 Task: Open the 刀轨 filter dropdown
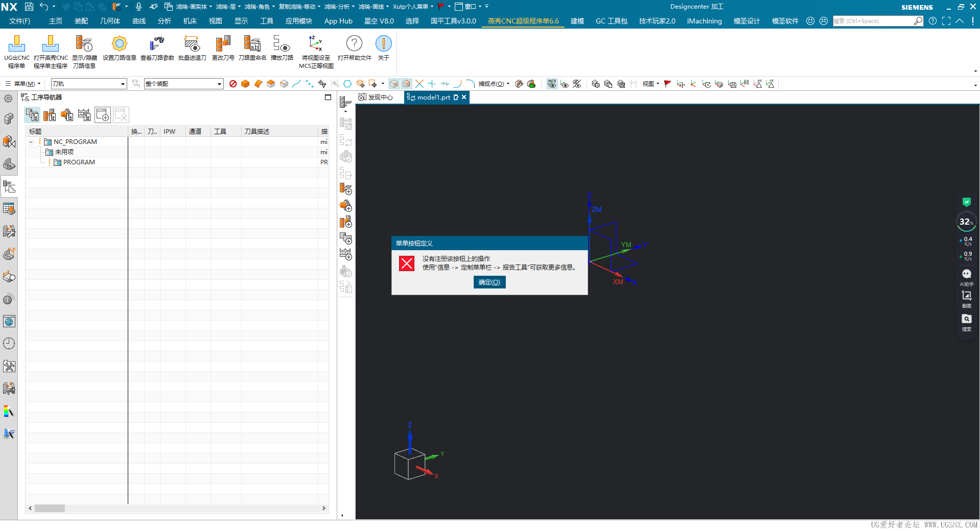tap(123, 84)
